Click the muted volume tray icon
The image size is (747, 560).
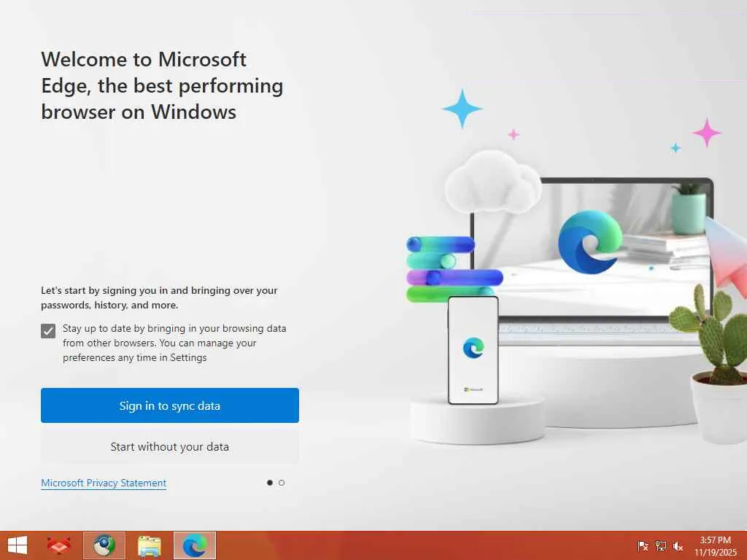[x=678, y=546]
